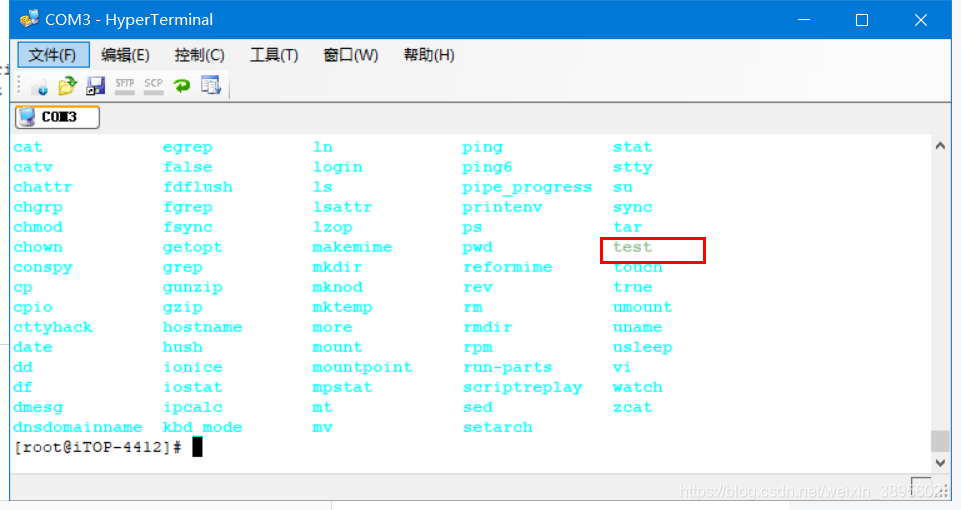Click the new session page icon
The width and height of the screenshot is (961, 510).
[x=40, y=86]
